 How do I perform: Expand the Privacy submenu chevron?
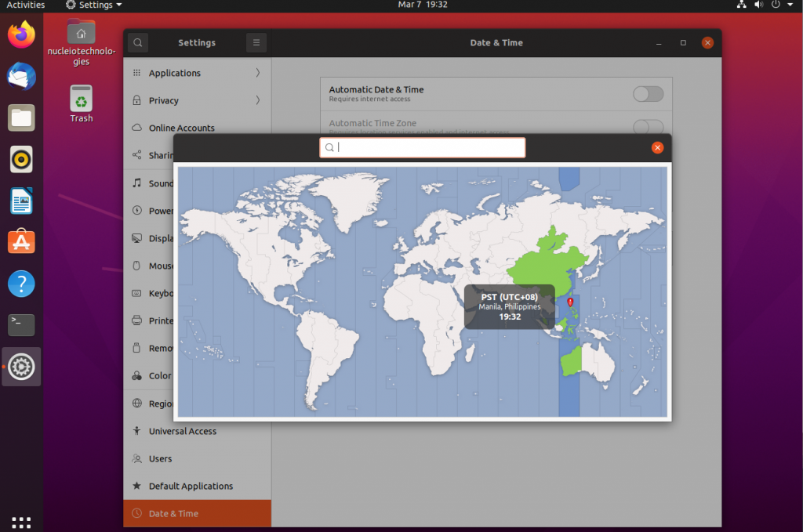(x=257, y=100)
